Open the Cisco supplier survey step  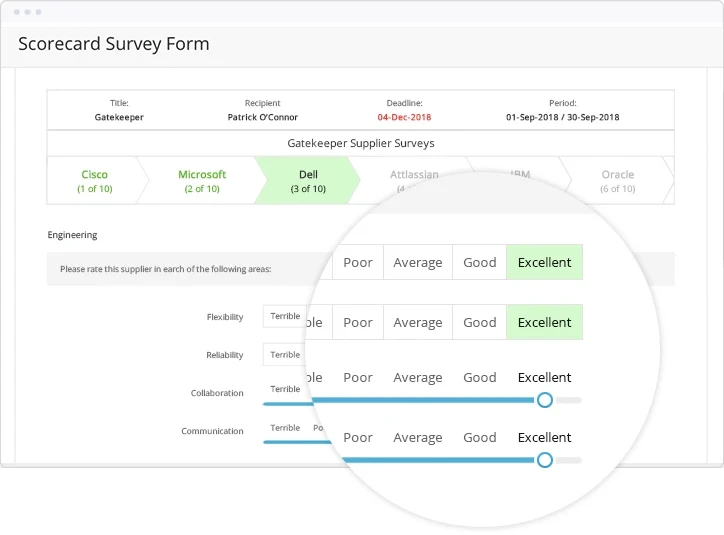point(95,180)
